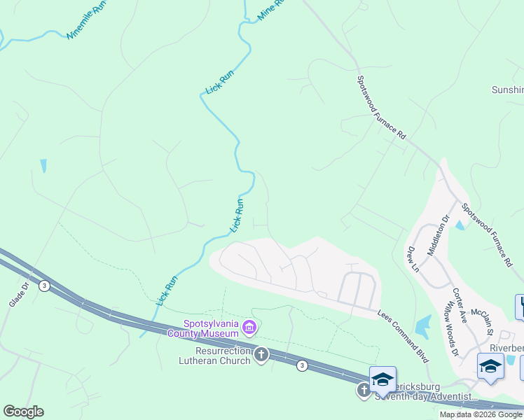Click the Middleton Dr street label

tap(439, 235)
